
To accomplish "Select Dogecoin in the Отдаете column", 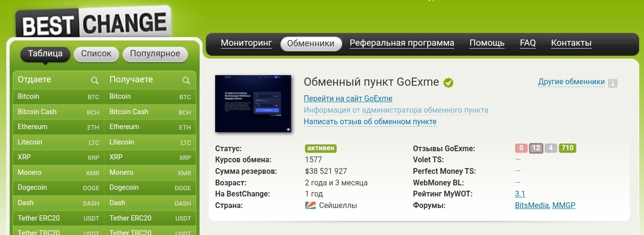I will [x=58, y=188].
